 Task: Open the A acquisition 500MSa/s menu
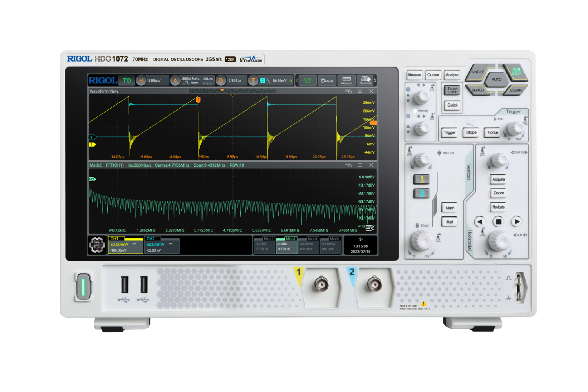pyautogui.click(x=192, y=80)
